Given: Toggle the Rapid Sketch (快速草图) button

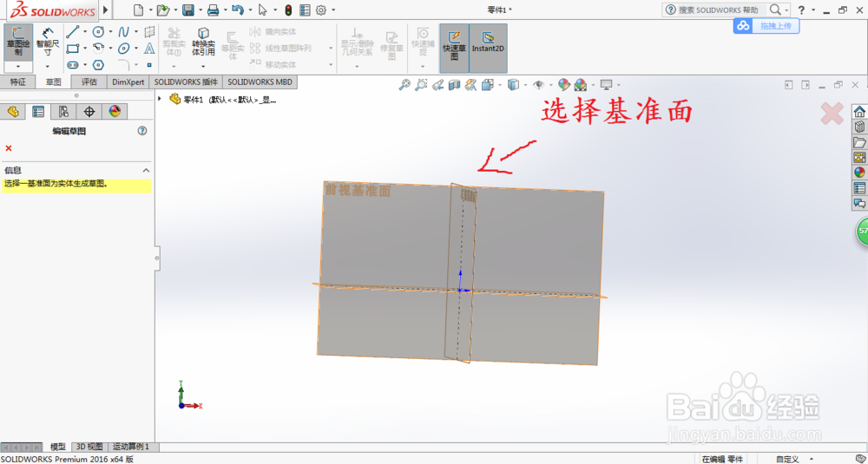Looking at the screenshot, I should click(x=455, y=48).
